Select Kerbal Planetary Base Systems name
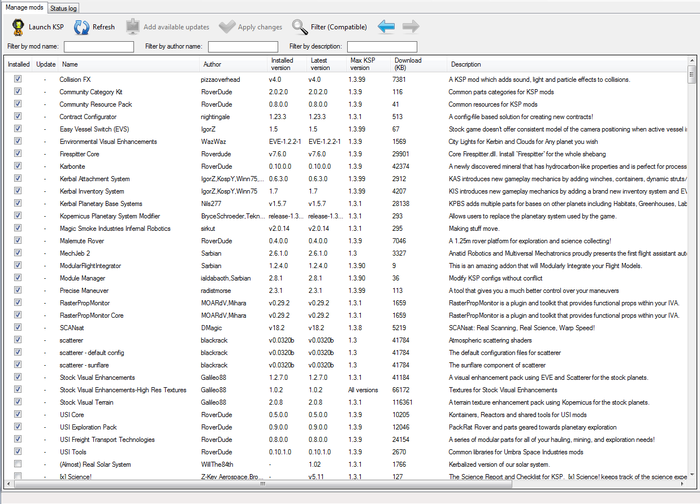The height and width of the screenshot is (504, 700). coord(101,204)
